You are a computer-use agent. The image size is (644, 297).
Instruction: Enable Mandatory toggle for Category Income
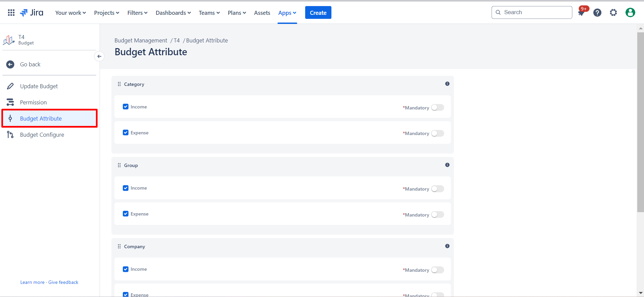pyautogui.click(x=438, y=107)
